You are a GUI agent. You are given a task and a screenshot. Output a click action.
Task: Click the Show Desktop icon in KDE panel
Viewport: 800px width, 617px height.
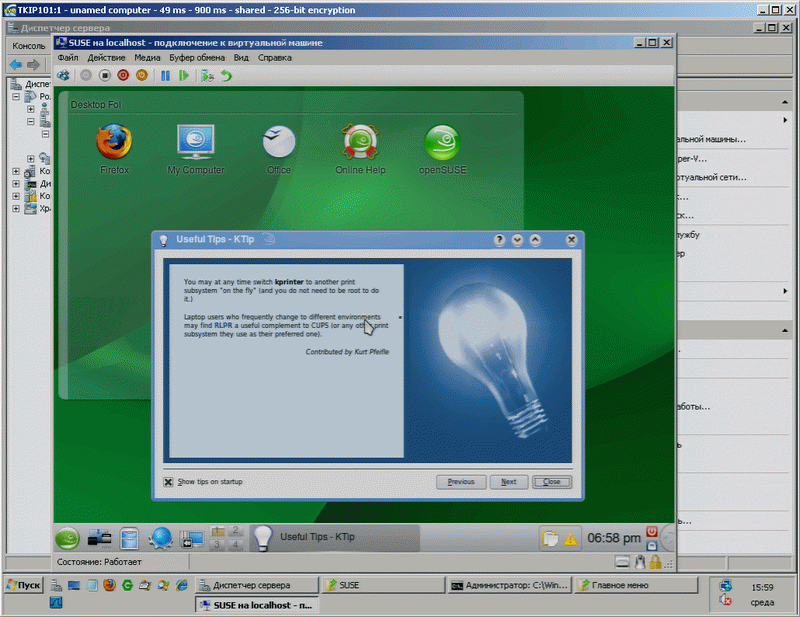[192, 539]
